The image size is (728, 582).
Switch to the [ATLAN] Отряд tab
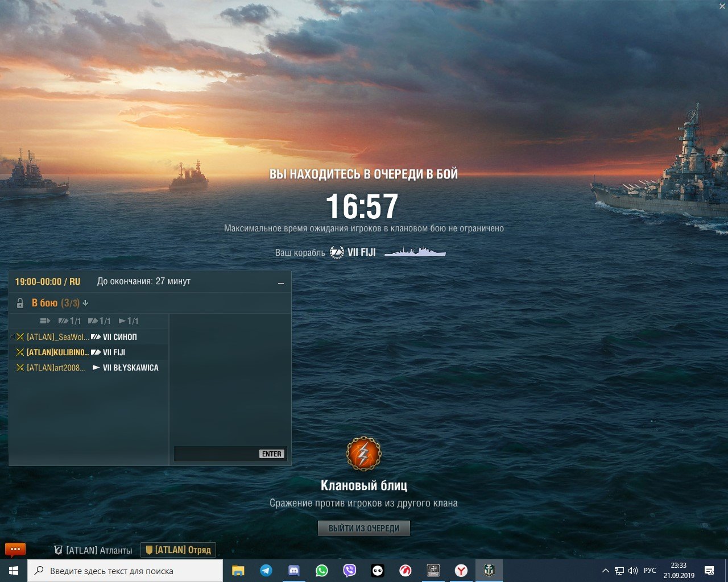(x=179, y=550)
